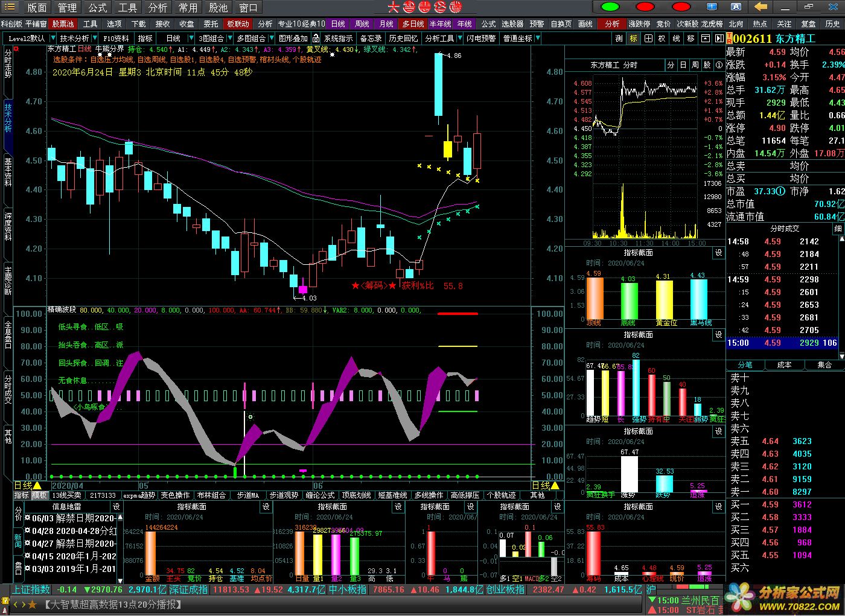Click the font size 'A' icon

[x=736, y=7]
